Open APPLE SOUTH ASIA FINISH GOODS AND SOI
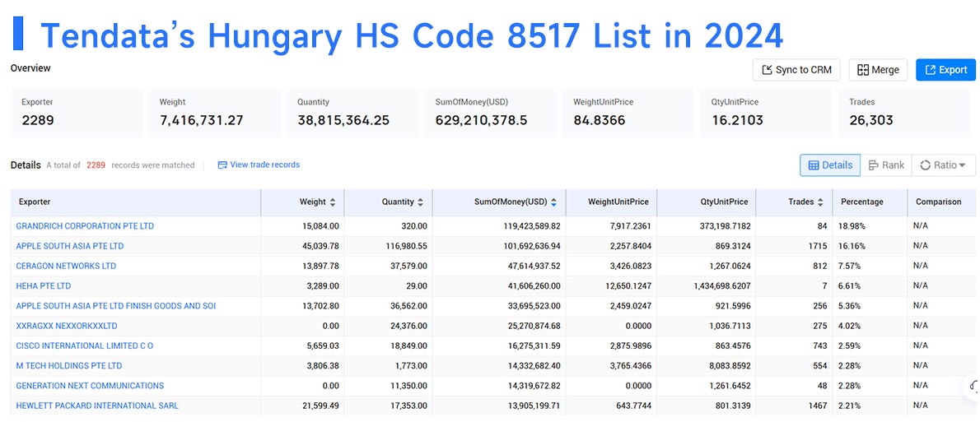 116,306
